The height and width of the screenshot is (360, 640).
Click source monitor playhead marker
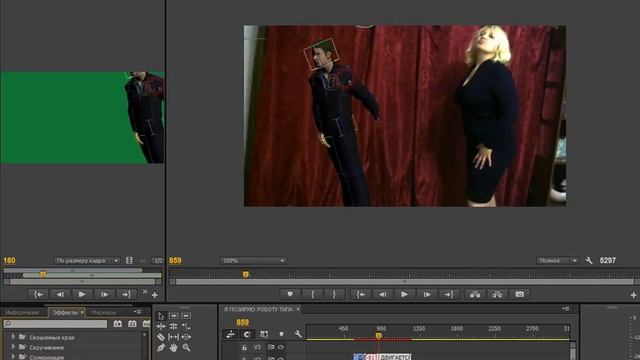43,275
